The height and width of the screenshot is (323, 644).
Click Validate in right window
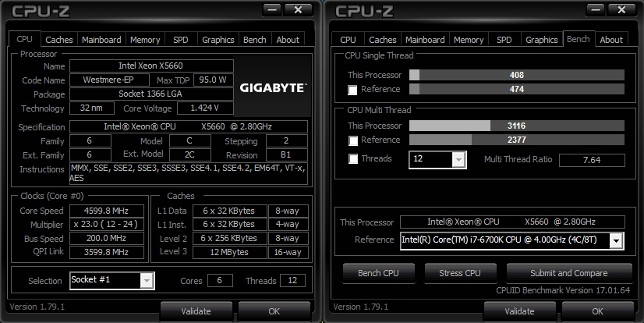(x=519, y=311)
